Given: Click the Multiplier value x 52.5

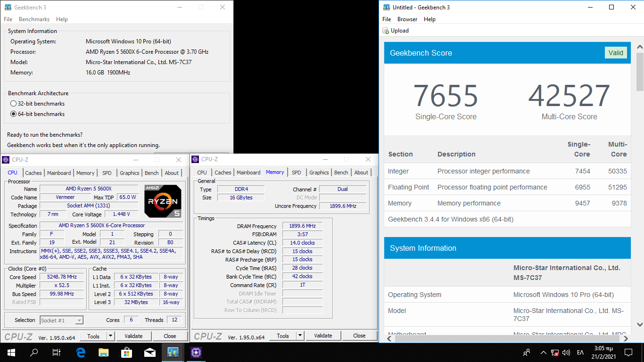Looking at the screenshot, I should point(62,286).
